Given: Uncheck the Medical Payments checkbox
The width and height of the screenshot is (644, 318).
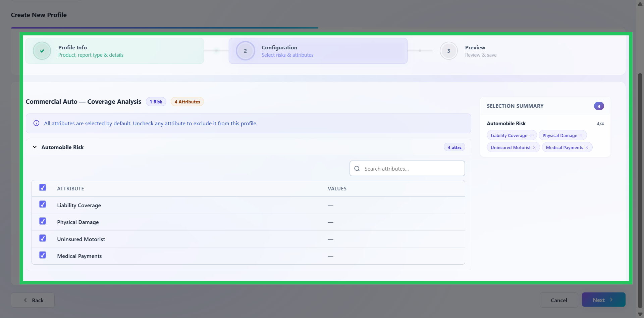Looking at the screenshot, I should [x=43, y=255].
